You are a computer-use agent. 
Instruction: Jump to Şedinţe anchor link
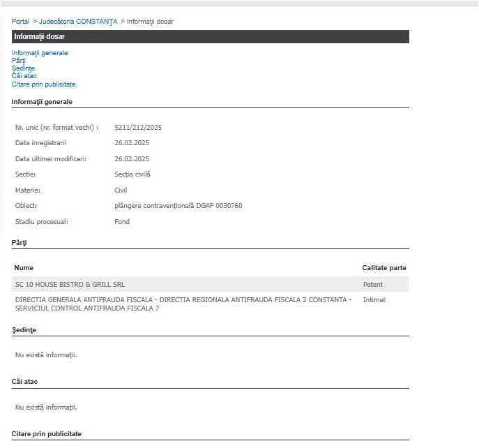tap(23, 68)
